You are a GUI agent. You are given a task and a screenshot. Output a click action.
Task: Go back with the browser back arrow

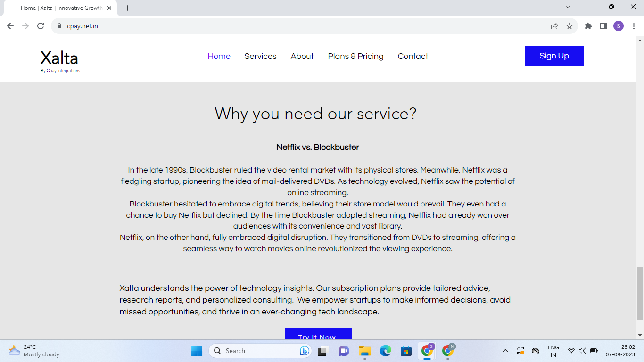[10, 26]
